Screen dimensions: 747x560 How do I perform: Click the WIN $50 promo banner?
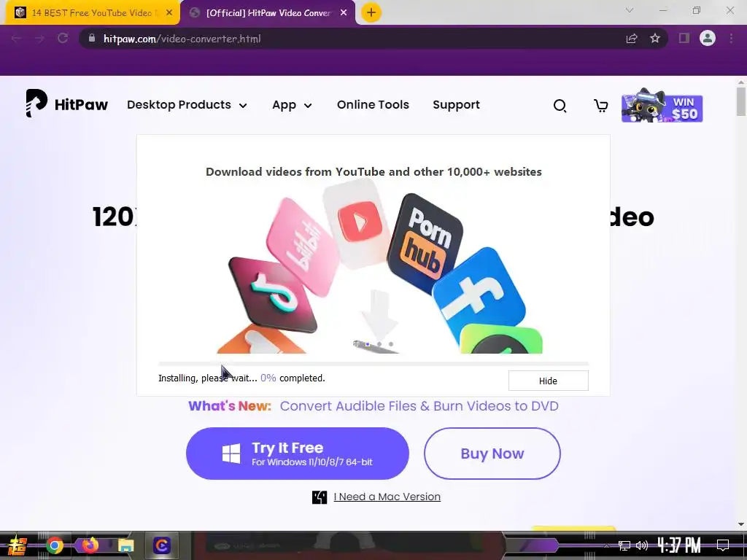click(x=662, y=106)
